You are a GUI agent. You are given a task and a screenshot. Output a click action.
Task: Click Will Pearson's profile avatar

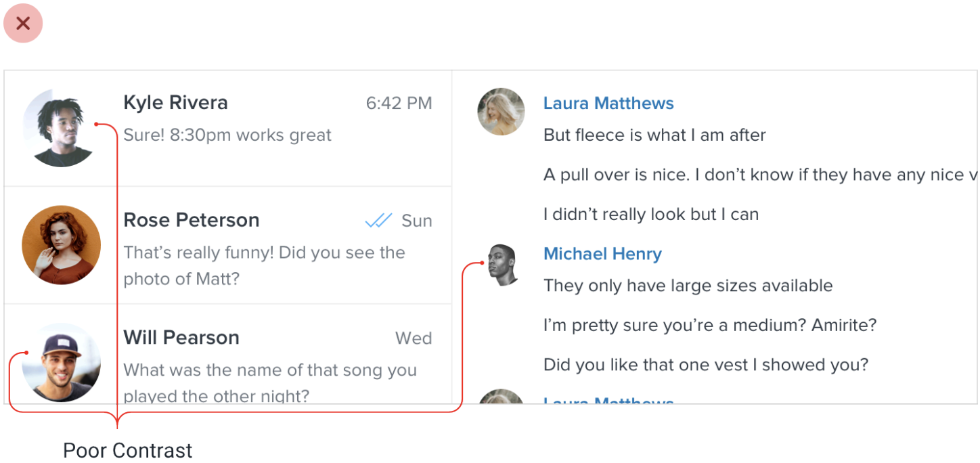click(61, 362)
